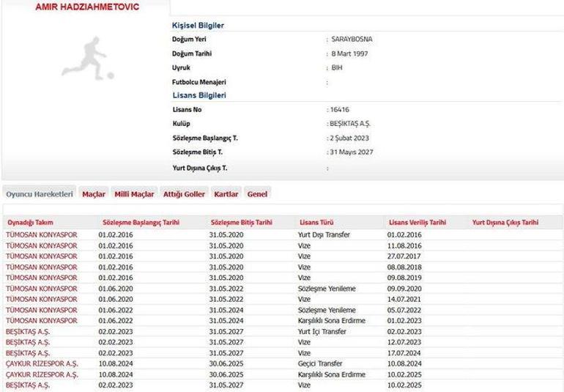The image size is (564, 392).
Task: Open BEŞİKTAŞ A.Ş. Yurt İçi Transfer row link
Action: [x=28, y=331]
